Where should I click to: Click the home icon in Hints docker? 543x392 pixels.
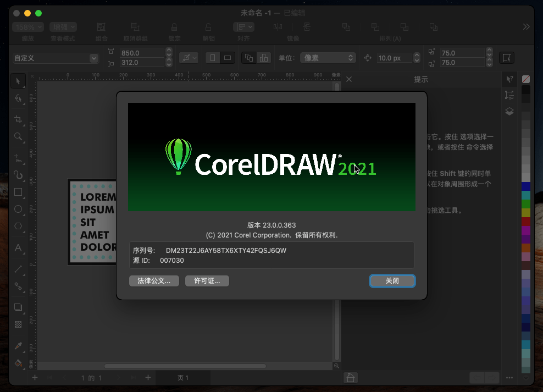coord(351,378)
